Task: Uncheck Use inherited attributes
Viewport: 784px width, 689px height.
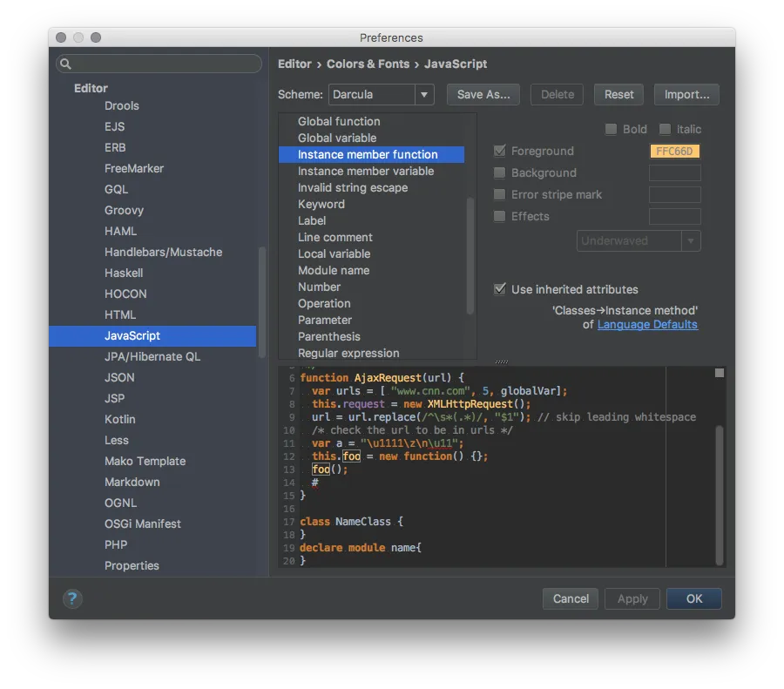Action: point(499,289)
